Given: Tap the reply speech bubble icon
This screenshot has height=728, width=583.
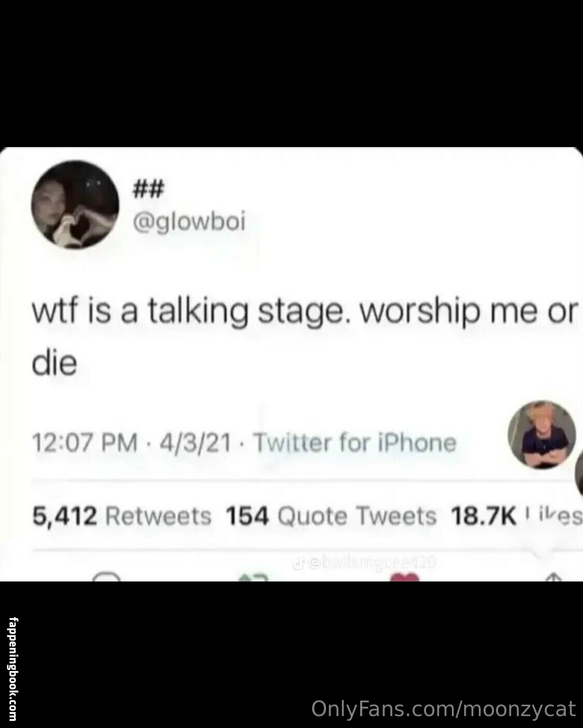Looking at the screenshot, I should 107,576.
